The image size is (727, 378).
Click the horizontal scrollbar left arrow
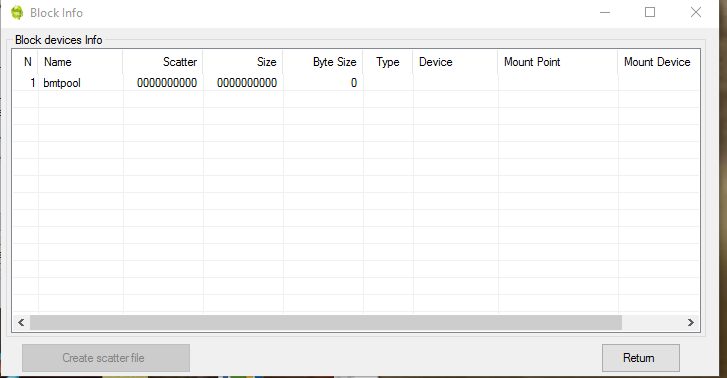click(21, 322)
